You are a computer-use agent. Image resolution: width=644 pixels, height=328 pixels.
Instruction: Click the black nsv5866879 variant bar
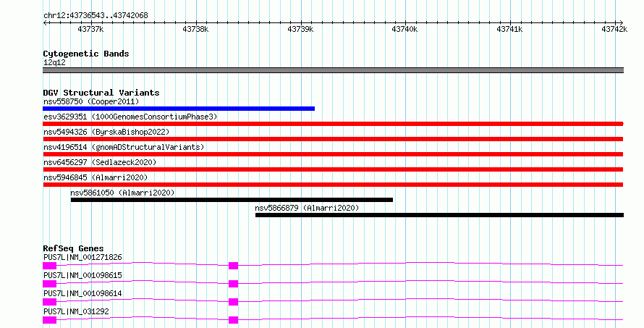pyautogui.click(x=439, y=215)
